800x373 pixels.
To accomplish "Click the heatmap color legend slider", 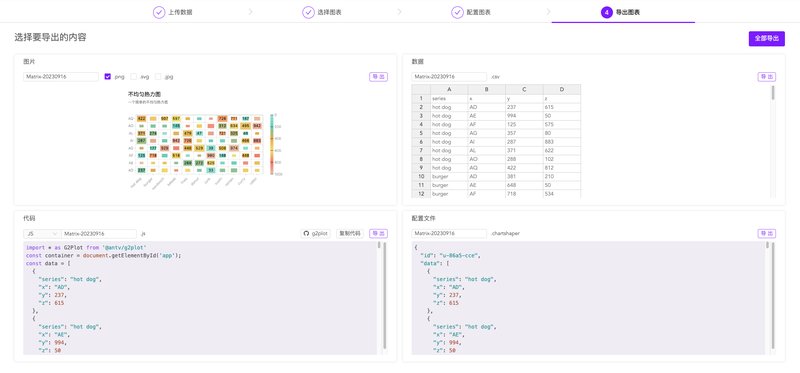I will tap(271, 144).
